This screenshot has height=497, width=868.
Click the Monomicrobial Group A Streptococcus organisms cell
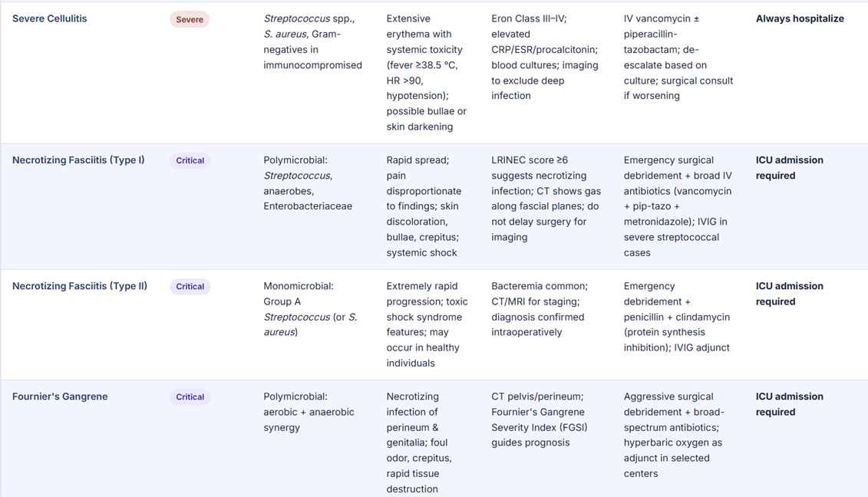310,309
